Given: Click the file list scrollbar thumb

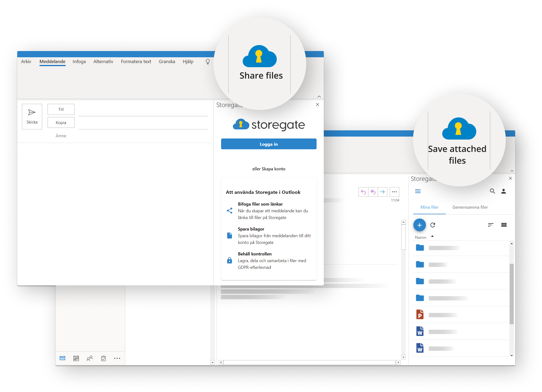Looking at the screenshot, I should coord(512,294).
